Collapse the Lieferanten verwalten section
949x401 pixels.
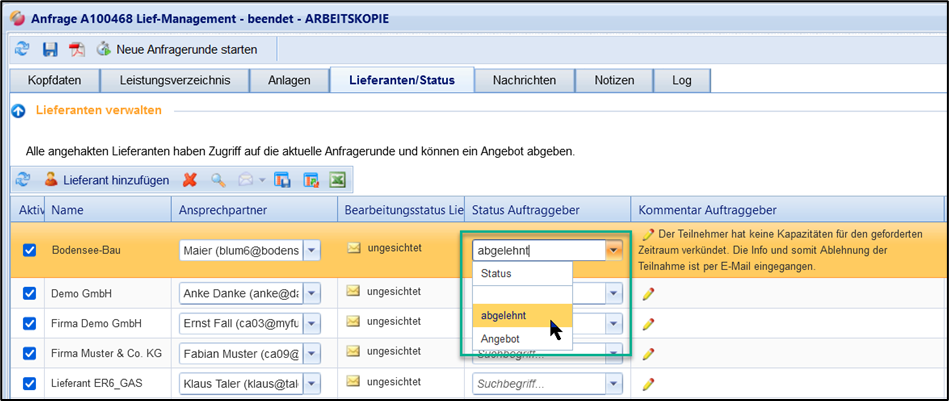18,110
